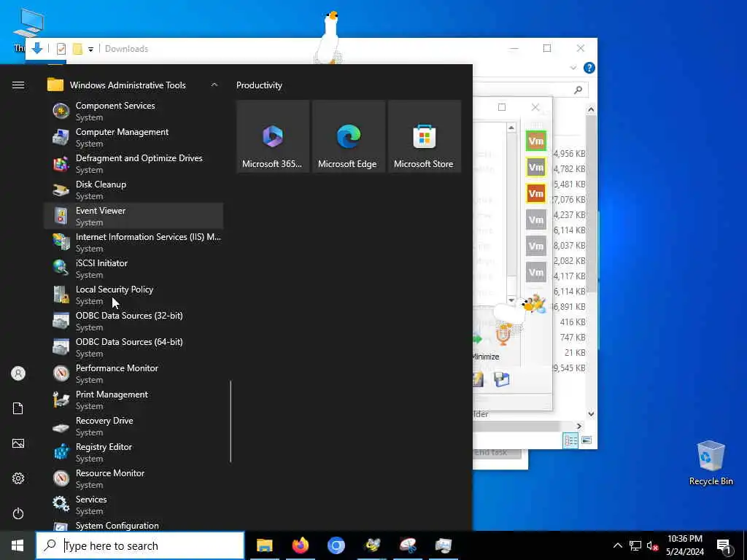Viewport: 747px width, 560px height.
Task: Click in the taskbar search box
Action: click(x=140, y=545)
